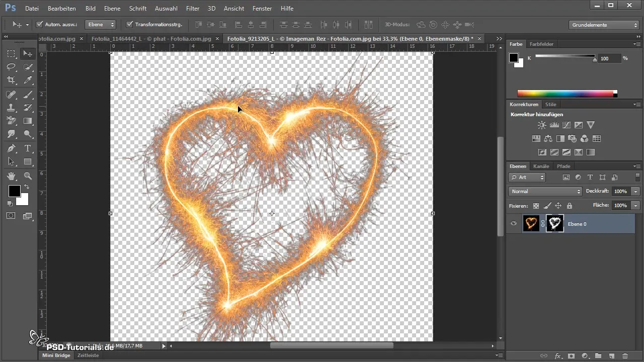Switch to the Stile tab

(551, 104)
